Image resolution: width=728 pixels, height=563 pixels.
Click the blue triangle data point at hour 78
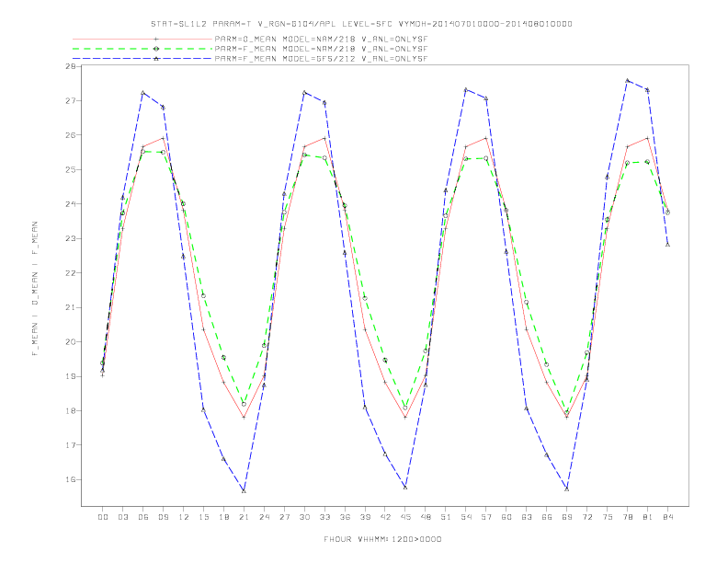627,80
